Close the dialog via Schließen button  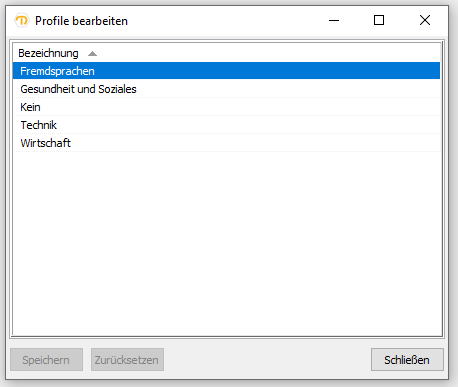click(x=407, y=360)
